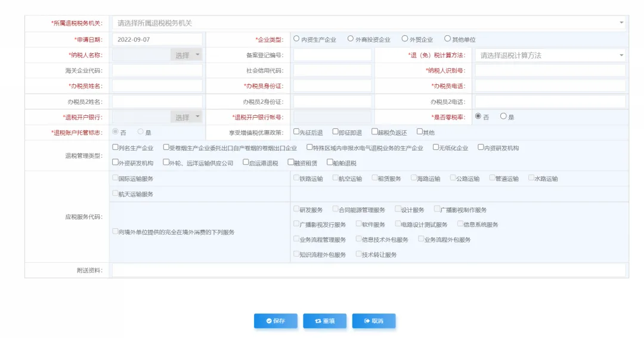Viewport: 644px width, 338px height.
Task: Select 外商投资企业 enterprise type
Action: tap(351, 39)
